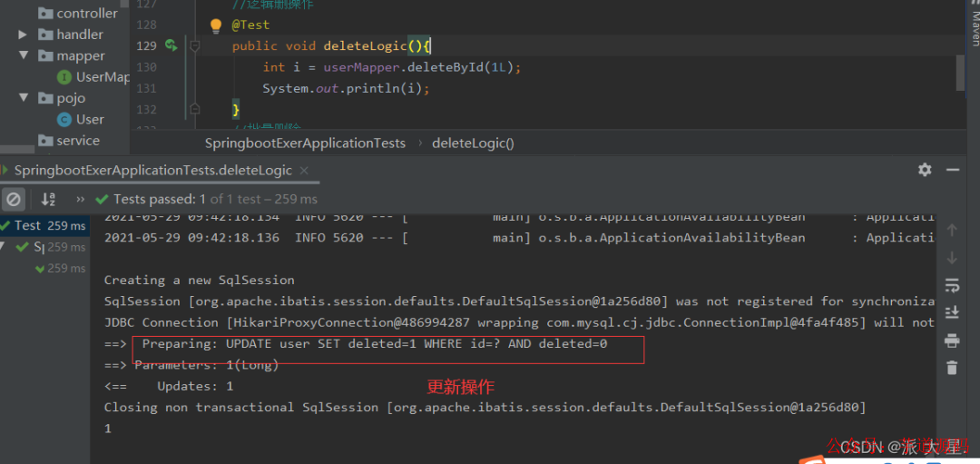Image resolution: width=980 pixels, height=464 pixels.
Task: Select Test root result row
Action: point(44,226)
